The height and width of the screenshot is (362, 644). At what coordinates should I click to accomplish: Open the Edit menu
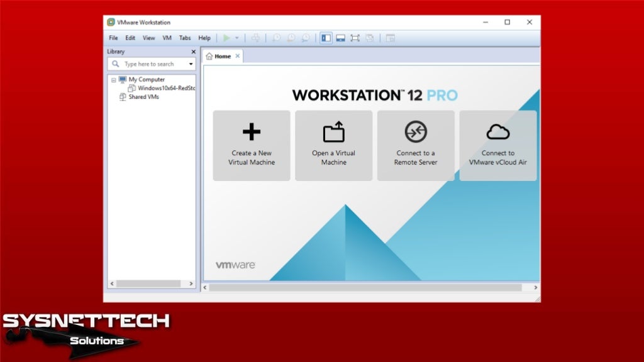tap(130, 38)
